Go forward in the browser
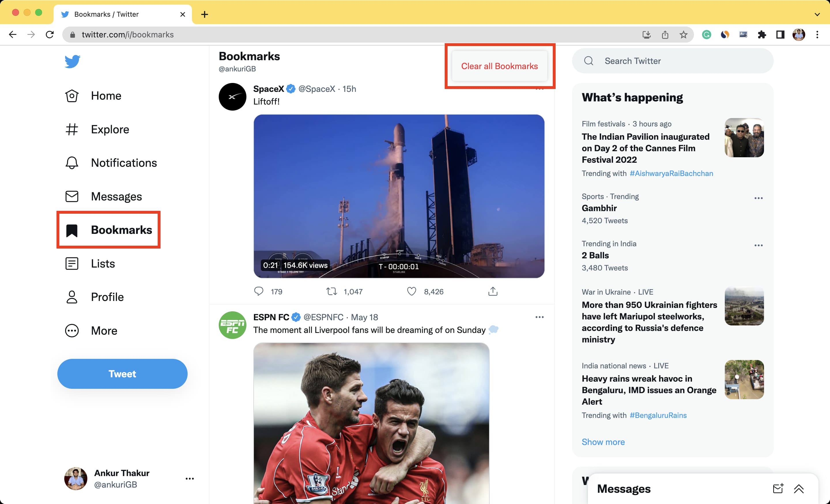Viewport: 830px width, 504px height. [x=31, y=35]
